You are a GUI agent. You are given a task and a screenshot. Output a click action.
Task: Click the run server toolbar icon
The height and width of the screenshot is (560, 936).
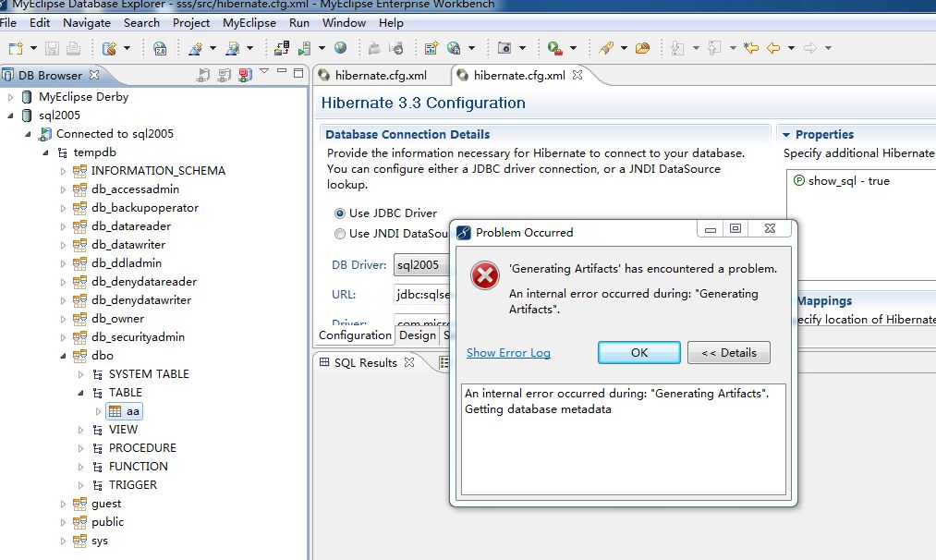coord(305,48)
